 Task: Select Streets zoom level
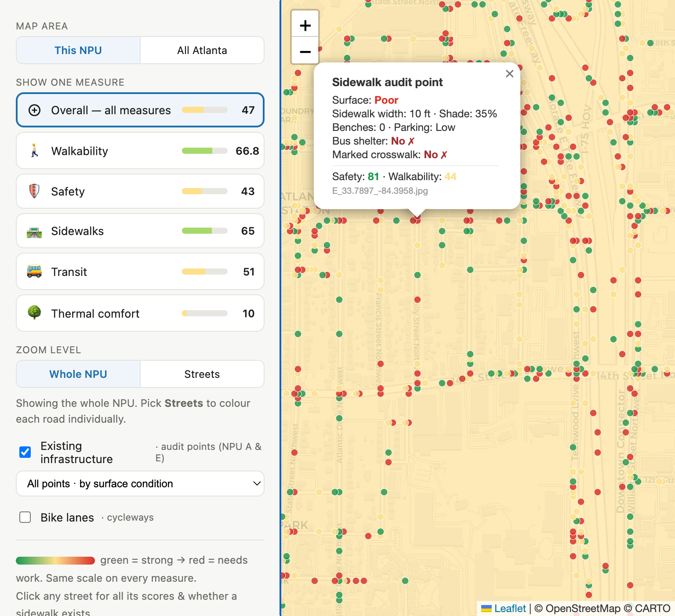point(202,374)
